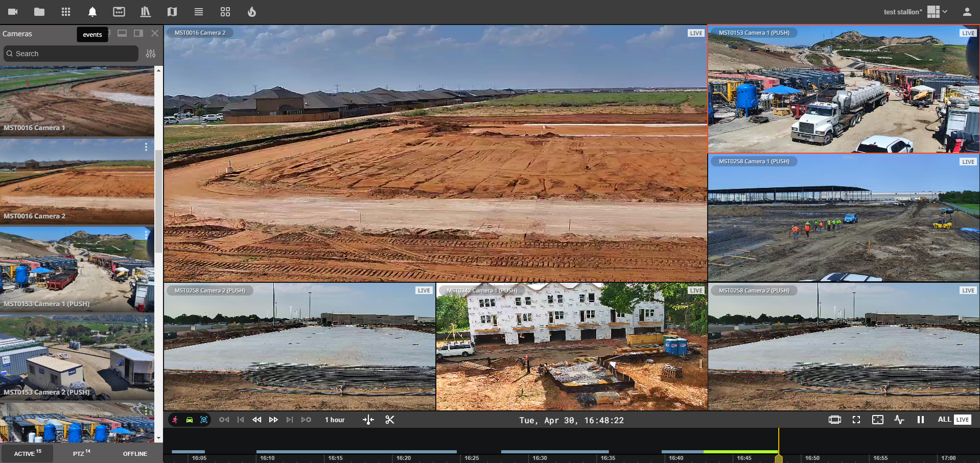This screenshot has height=463, width=980.
Task: Open more options for MST0016 Camera 2 thumbnail
Action: 146,147
